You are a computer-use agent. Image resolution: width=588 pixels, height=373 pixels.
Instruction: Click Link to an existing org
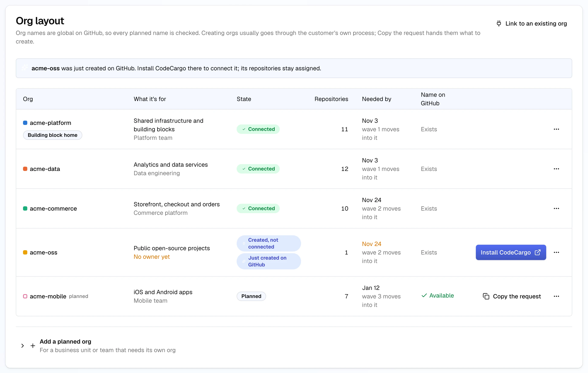[x=532, y=23]
